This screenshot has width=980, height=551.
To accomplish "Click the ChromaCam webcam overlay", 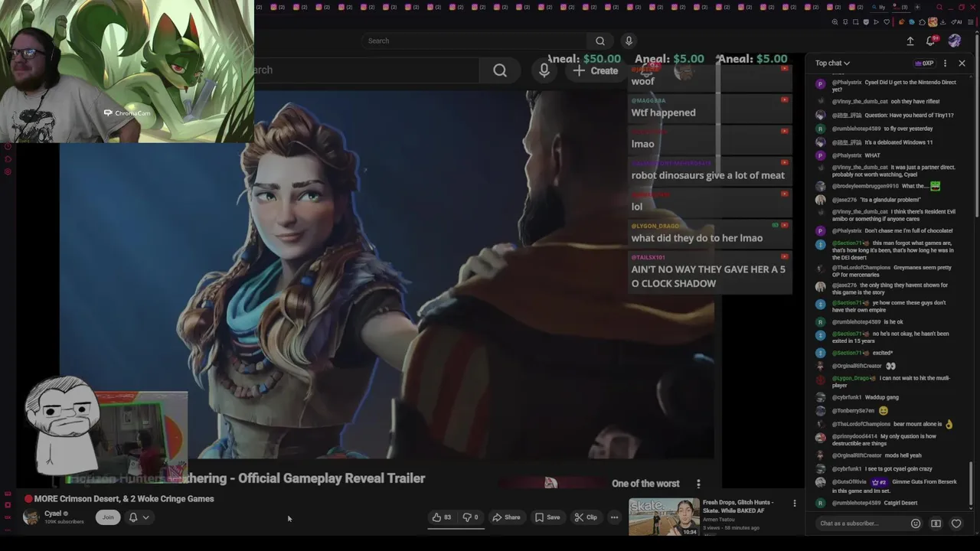I will (127, 71).
